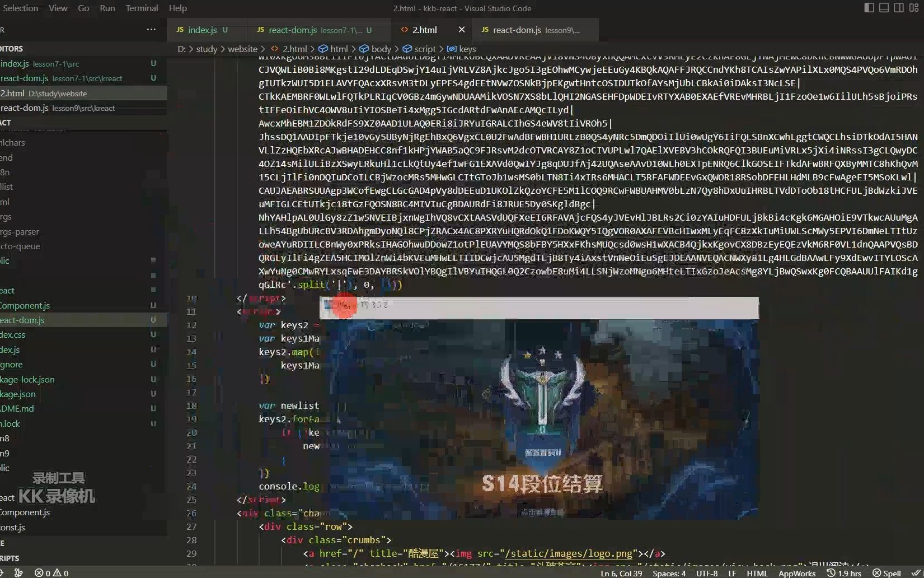Click Ln 6, Col 39 in status bar
The height and width of the screenshot is (578, 924).
point(621,573)
